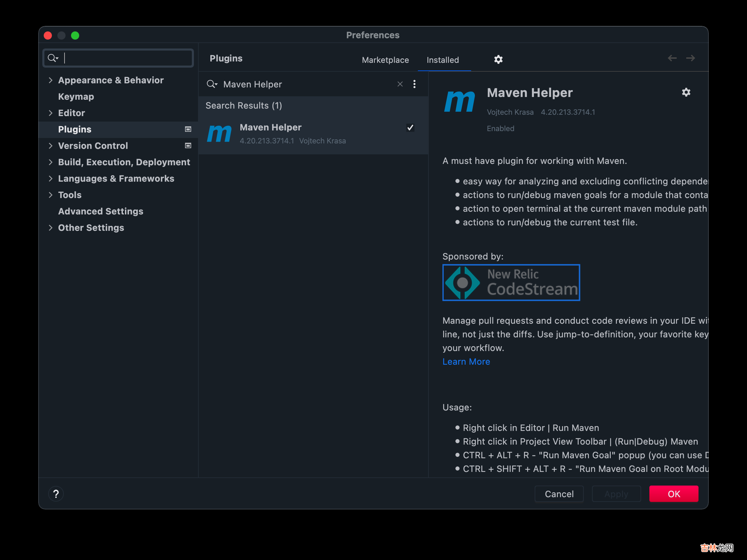The width and height of the screenshot is (747, 560).
Task: Open Tools settings page label
Action: click(70, 195)
